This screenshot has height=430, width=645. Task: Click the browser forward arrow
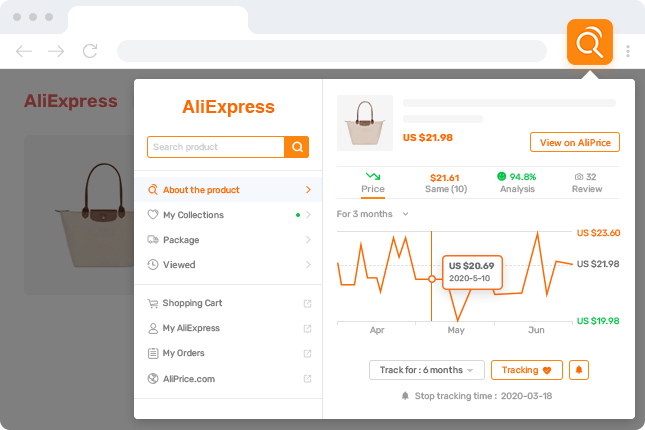click(56, 51)
